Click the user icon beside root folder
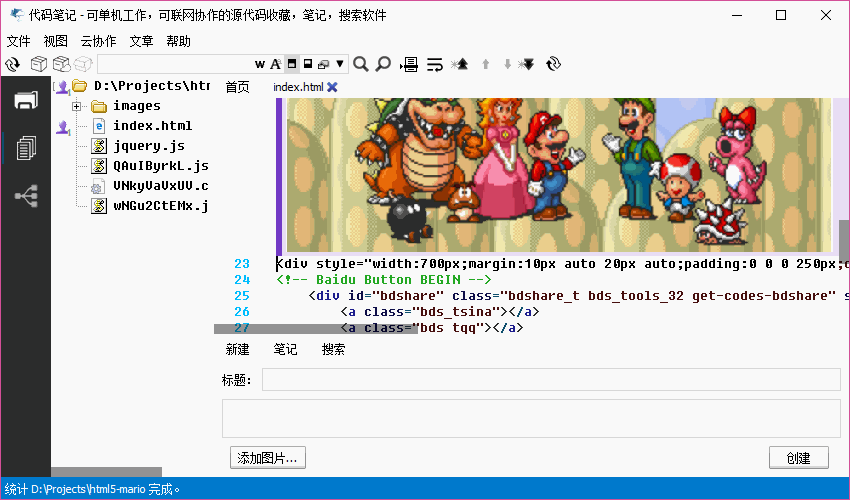Viewport: 850px width, 500px height. pos(62,86)
